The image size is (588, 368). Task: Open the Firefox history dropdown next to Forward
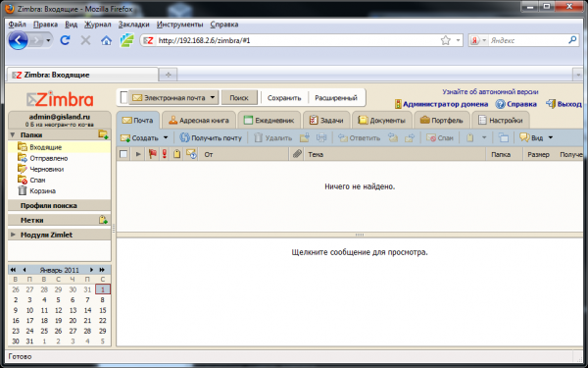(48, 40)
